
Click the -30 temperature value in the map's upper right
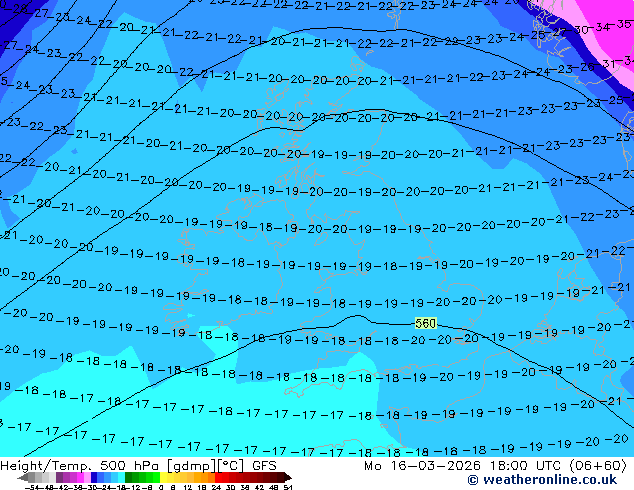point(580,30)
